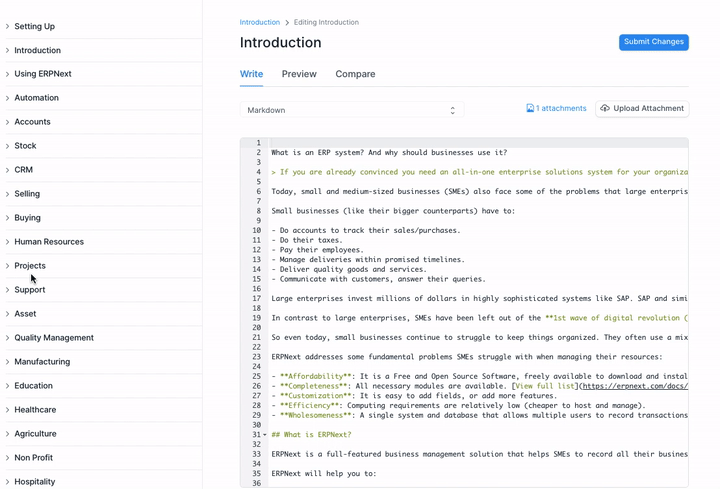Screen dimensions: 720x489
Task: Expand the Human Resources chevron
Action: (x=7, y=242)
